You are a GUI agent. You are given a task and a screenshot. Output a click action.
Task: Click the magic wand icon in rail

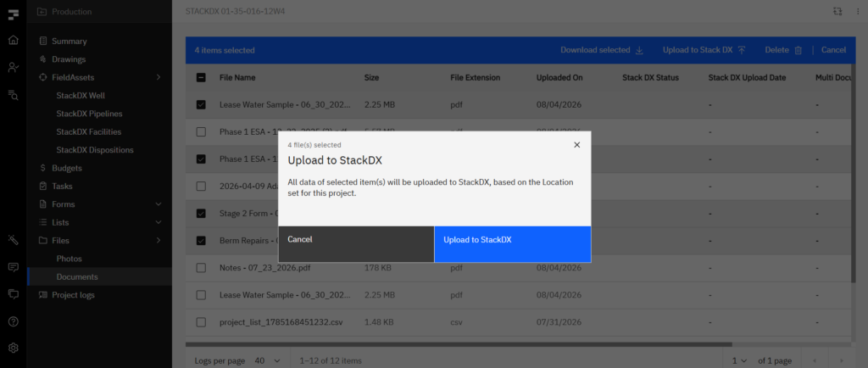click(x=14, y=240)
